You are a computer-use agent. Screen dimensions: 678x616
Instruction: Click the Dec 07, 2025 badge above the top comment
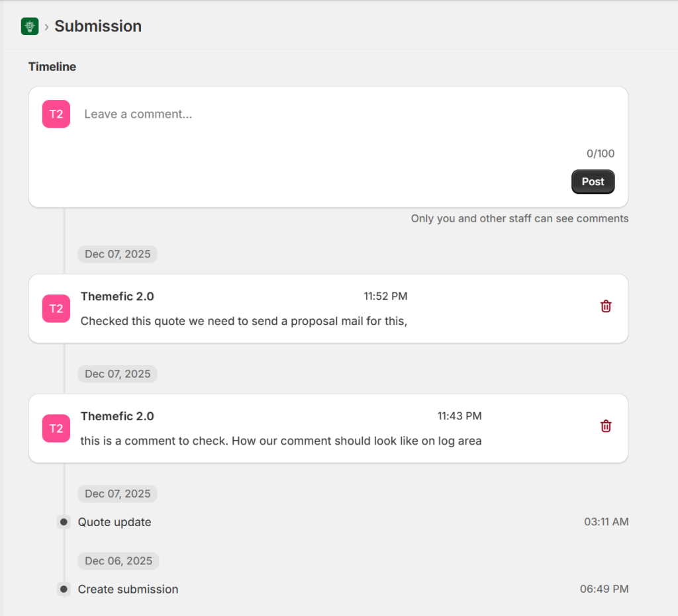click(117, 254)
